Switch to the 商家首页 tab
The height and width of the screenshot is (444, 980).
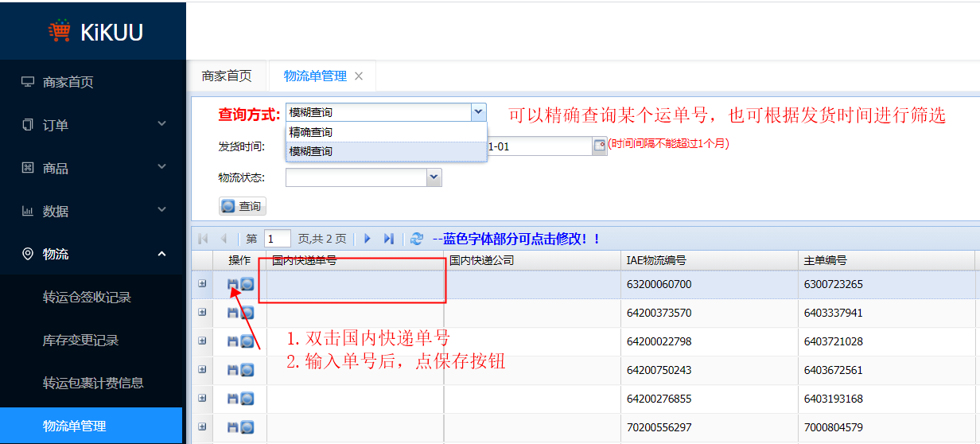[x=227, y=76]
